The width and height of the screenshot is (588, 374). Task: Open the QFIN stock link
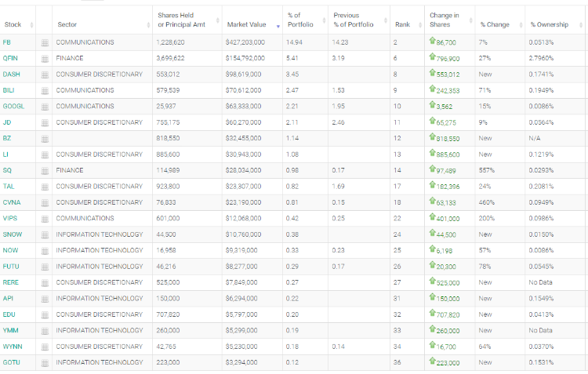(10, 58)
